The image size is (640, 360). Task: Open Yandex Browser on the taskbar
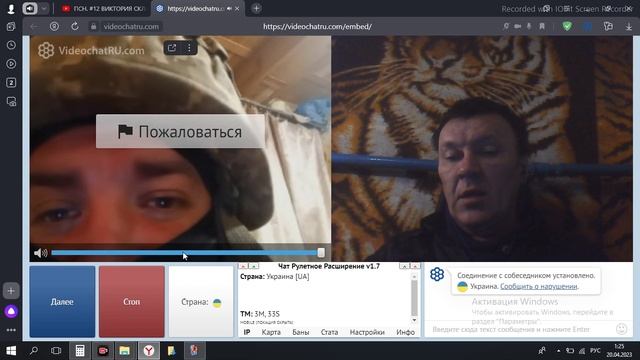pyautogui.click(x=149, y=351)
